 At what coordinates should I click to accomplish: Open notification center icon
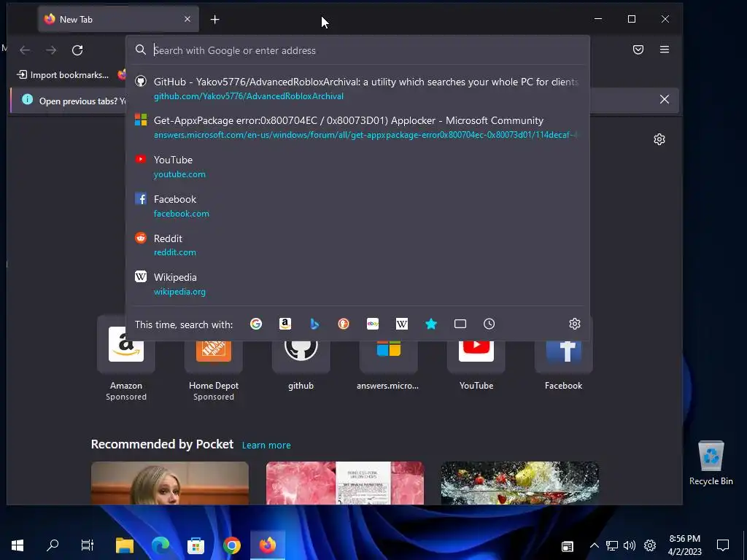tap(723, 545)
